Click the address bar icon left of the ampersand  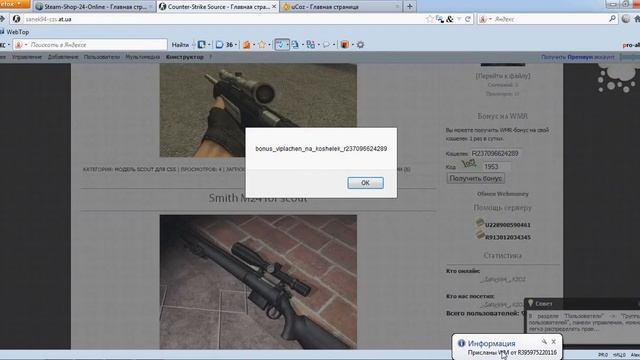point(440,19)
